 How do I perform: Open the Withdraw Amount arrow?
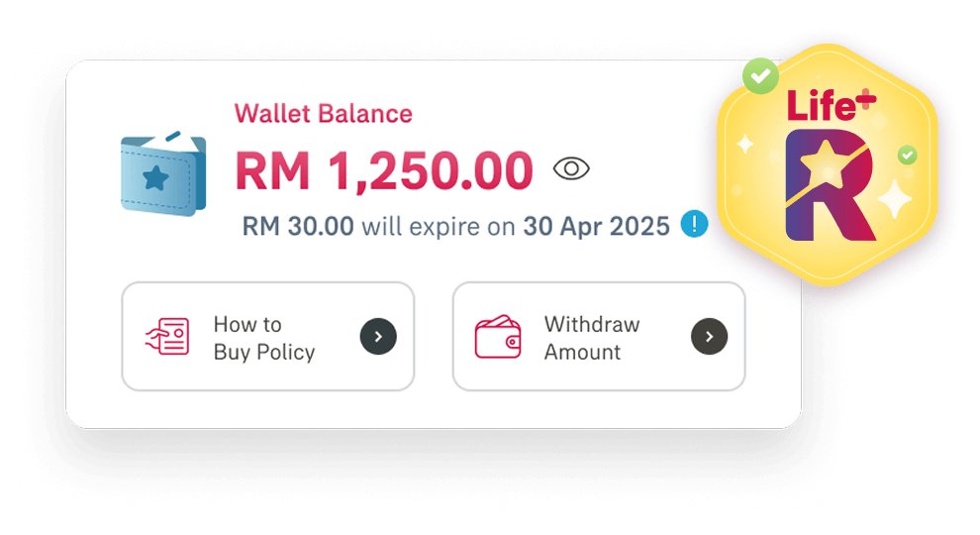[x=709, y=337]
